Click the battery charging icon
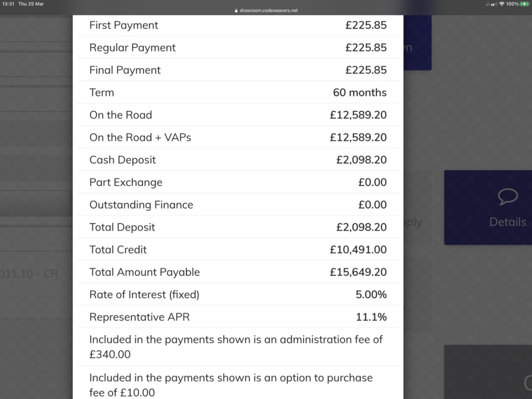 [525, 4]
